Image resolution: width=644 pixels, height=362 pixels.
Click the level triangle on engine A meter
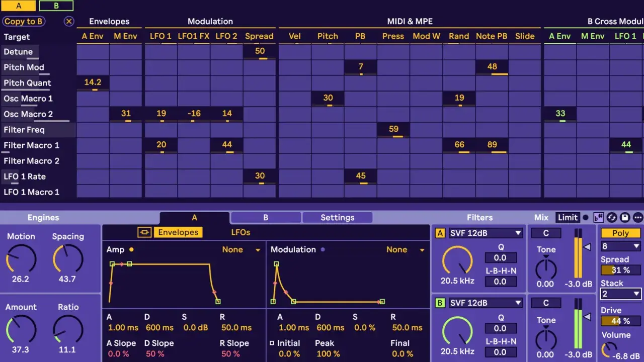coord(587,247)
